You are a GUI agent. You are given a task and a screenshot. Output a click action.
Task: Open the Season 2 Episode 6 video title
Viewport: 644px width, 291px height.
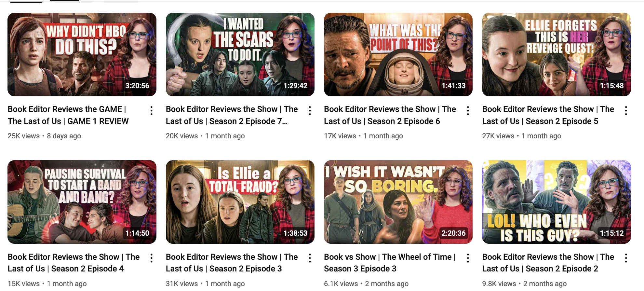tap(390, 115)
